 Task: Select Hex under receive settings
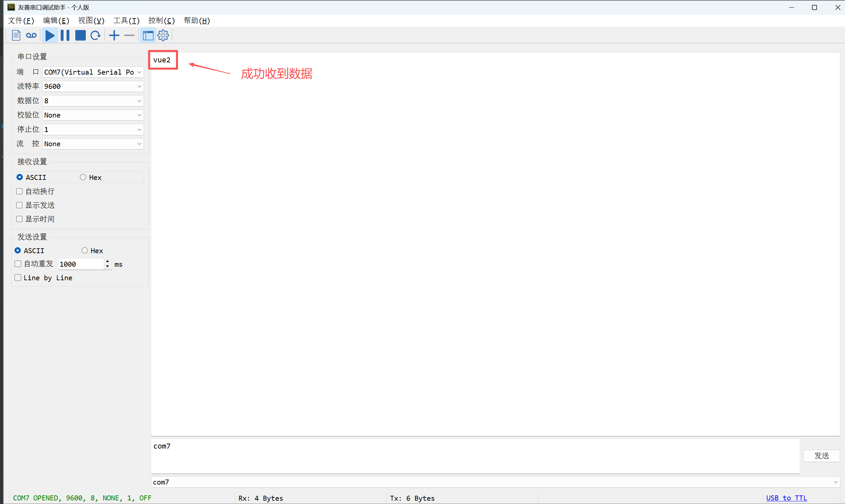coord(83,177)
